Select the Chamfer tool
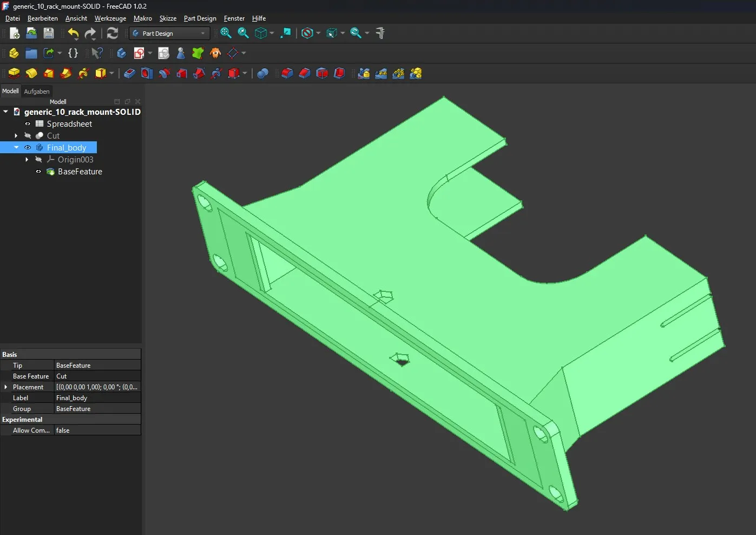The image size is (756, 535). tap(305, 73)
